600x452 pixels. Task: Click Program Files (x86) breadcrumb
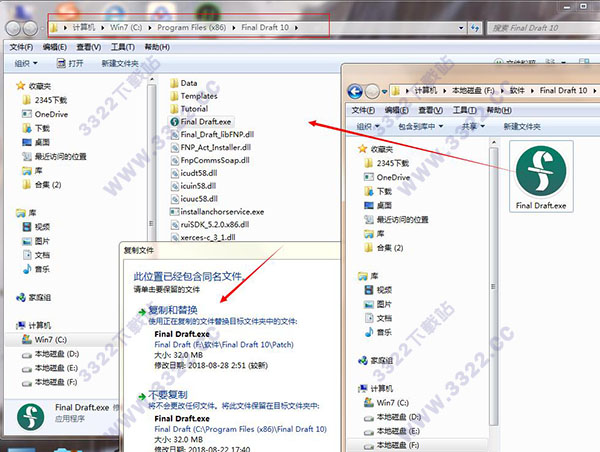tap(191, 28)
